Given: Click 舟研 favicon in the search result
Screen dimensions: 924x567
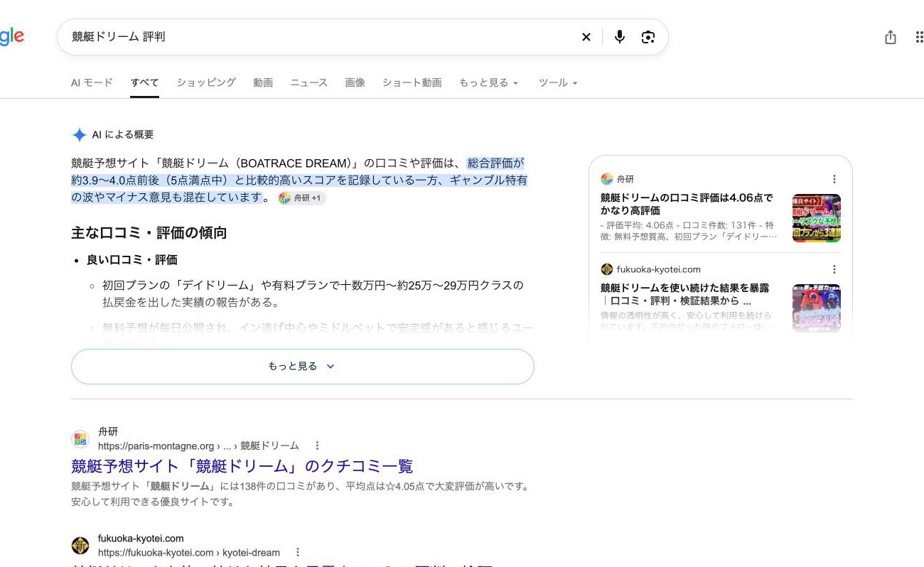Looking at the screenshot, I should tap(80, 438).
